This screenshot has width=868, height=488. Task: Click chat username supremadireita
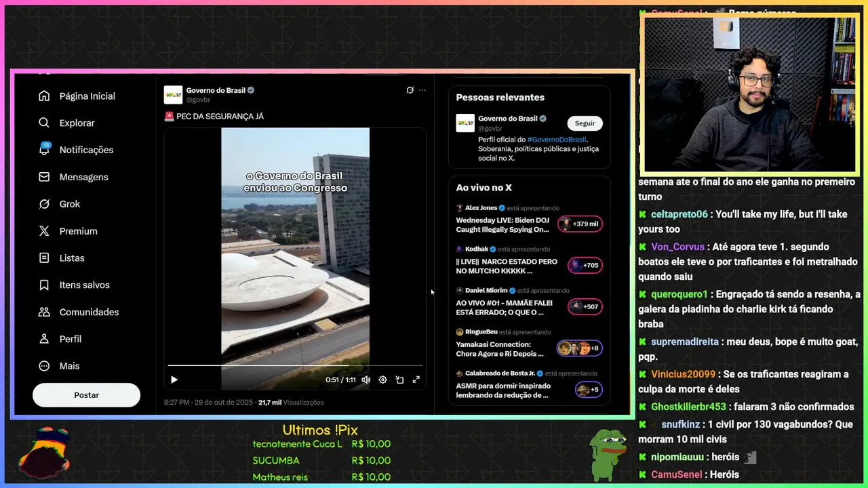pyautogui.click(x=685, y=342)
